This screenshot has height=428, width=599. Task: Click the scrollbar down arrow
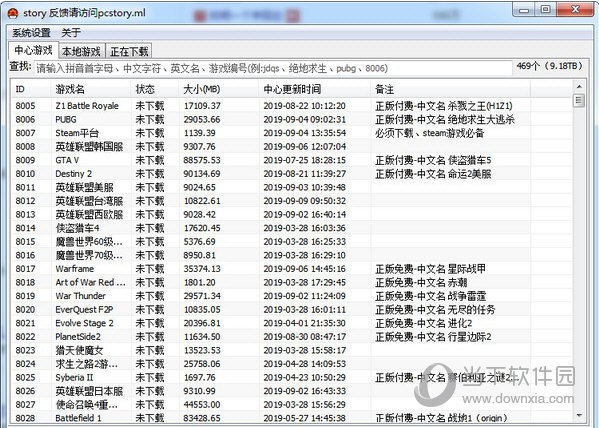pyautogui.click(x=579, y=416)
